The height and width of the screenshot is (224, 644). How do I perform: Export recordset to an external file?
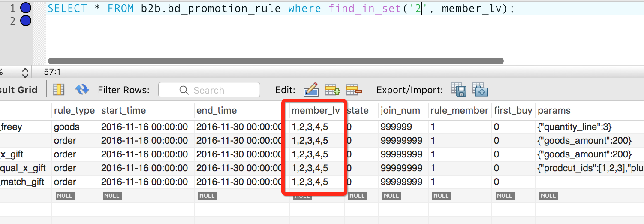pyautogui.click(x=458, y=90)
